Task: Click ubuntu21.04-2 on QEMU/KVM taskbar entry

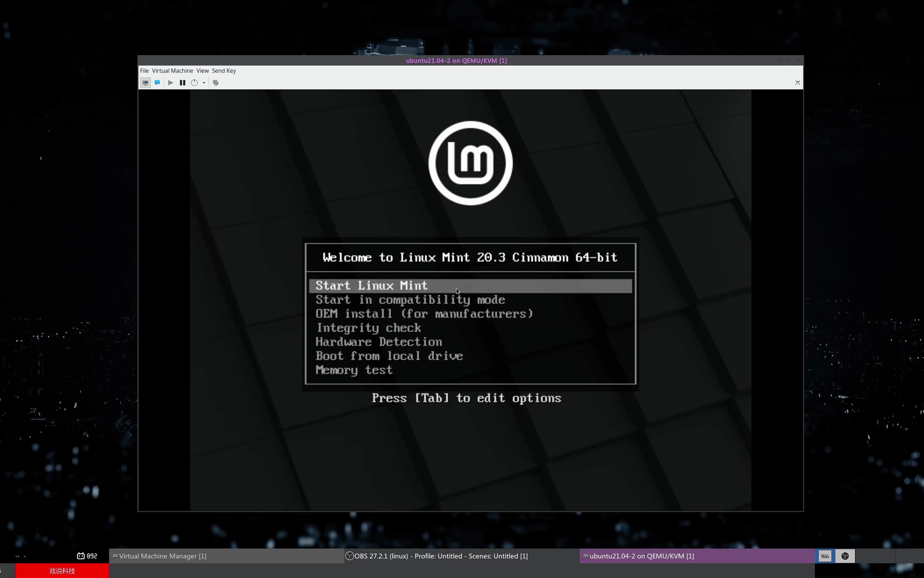Action: coord(697,556)
